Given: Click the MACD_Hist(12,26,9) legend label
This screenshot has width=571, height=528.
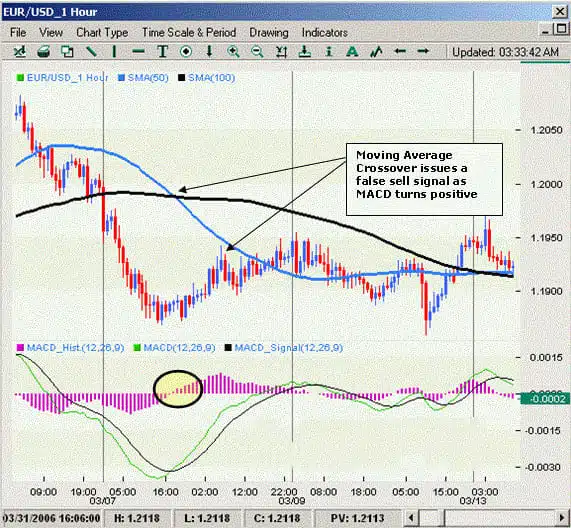Looking at the screenshot, I should tap(75, 347).
